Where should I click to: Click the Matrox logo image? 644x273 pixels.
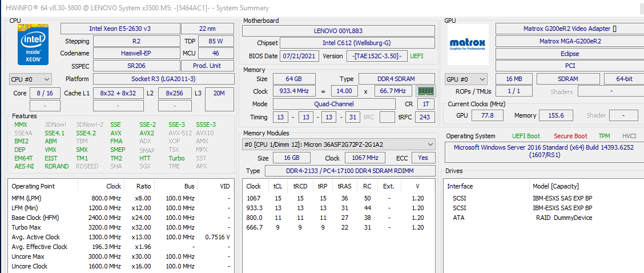(x=467, y=44)
